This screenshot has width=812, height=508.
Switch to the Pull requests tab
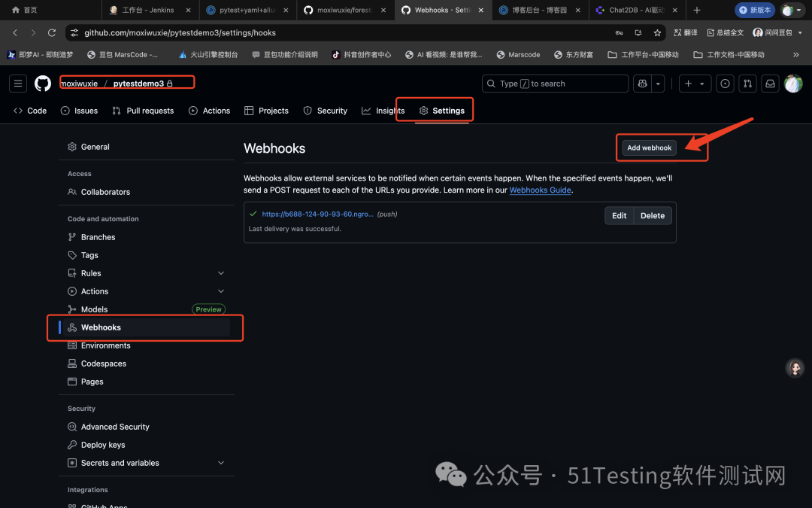[143, 111]
